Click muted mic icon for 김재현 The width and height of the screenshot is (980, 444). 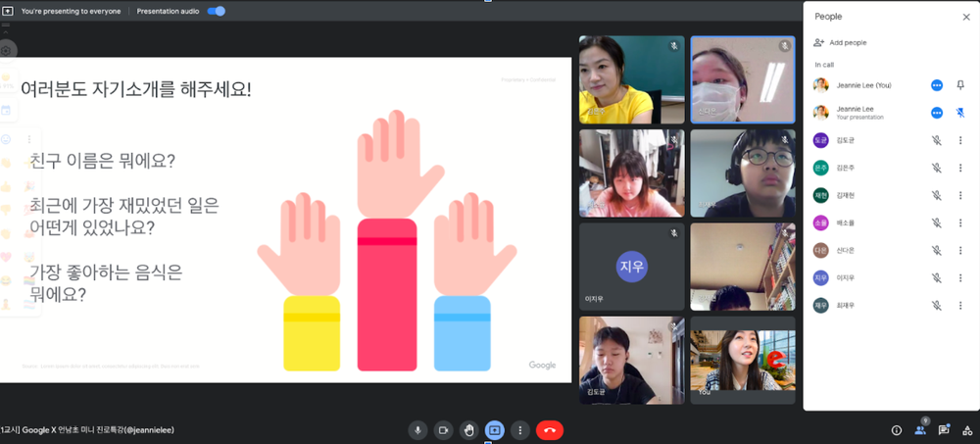[936, 195]
